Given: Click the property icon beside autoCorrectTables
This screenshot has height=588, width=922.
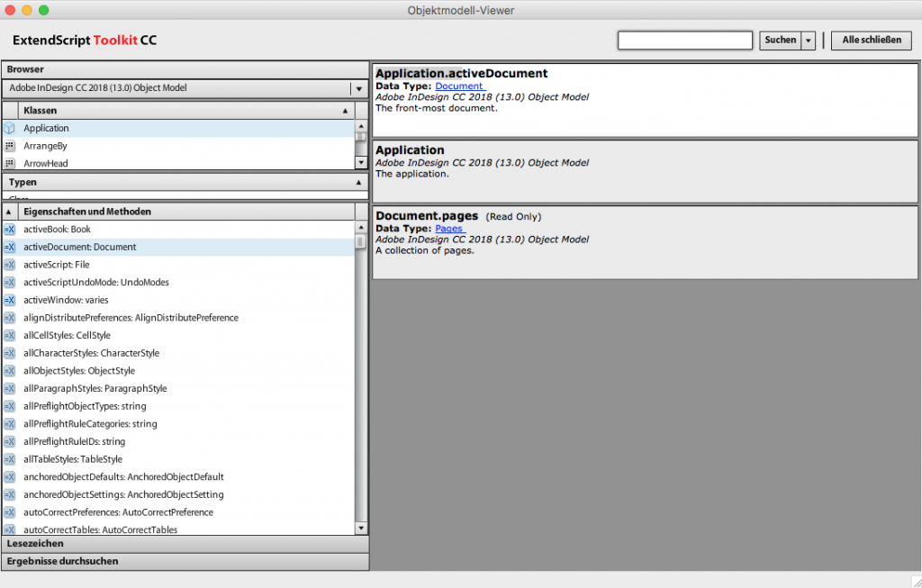Looking at the screenshot, I should 9,529.
